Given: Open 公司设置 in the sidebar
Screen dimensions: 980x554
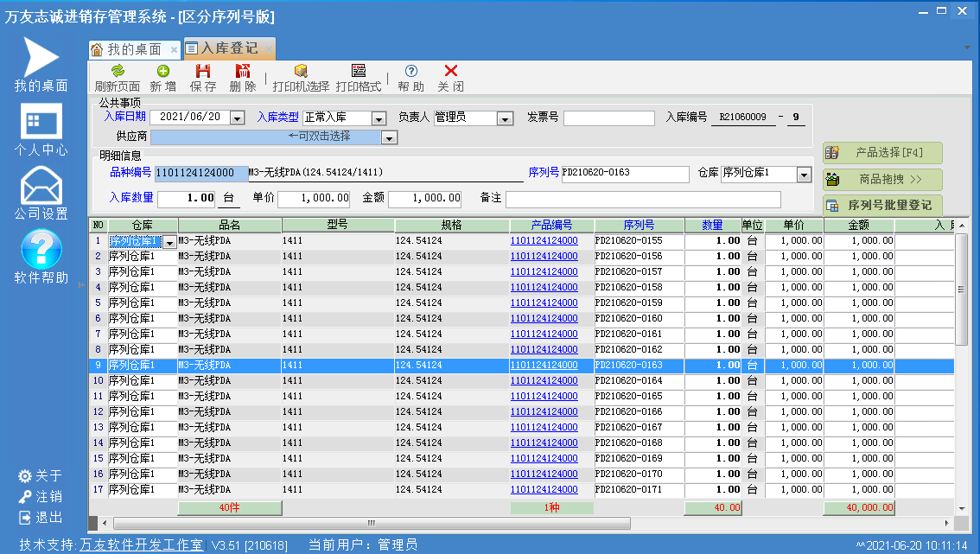Looking at the screenshot, I should pos(41,194).
